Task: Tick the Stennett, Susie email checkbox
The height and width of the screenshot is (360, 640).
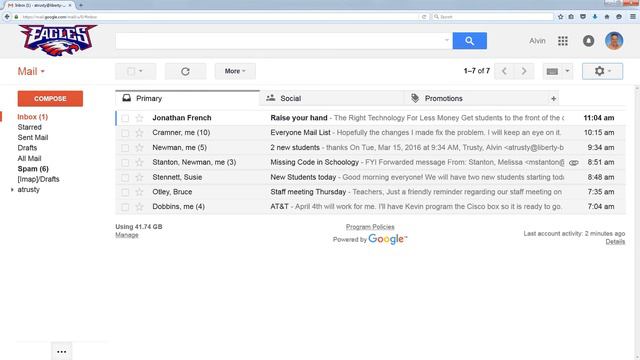Action: click(125, 177)
